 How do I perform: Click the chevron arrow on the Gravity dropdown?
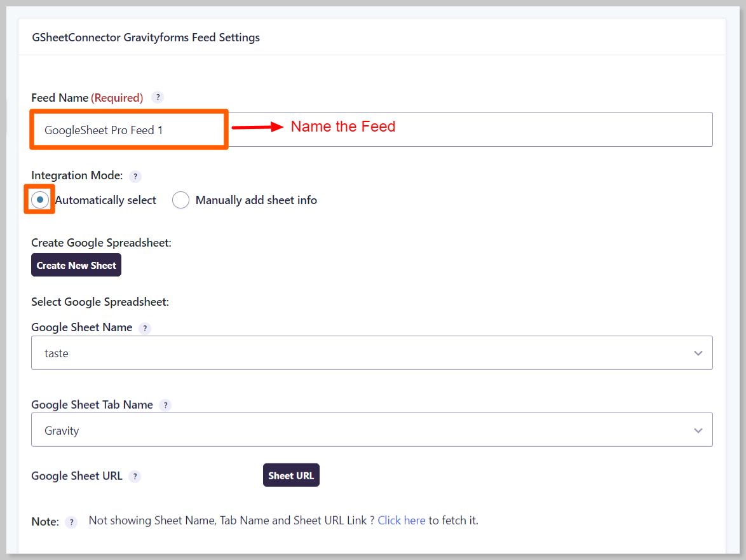click(698, 430)
